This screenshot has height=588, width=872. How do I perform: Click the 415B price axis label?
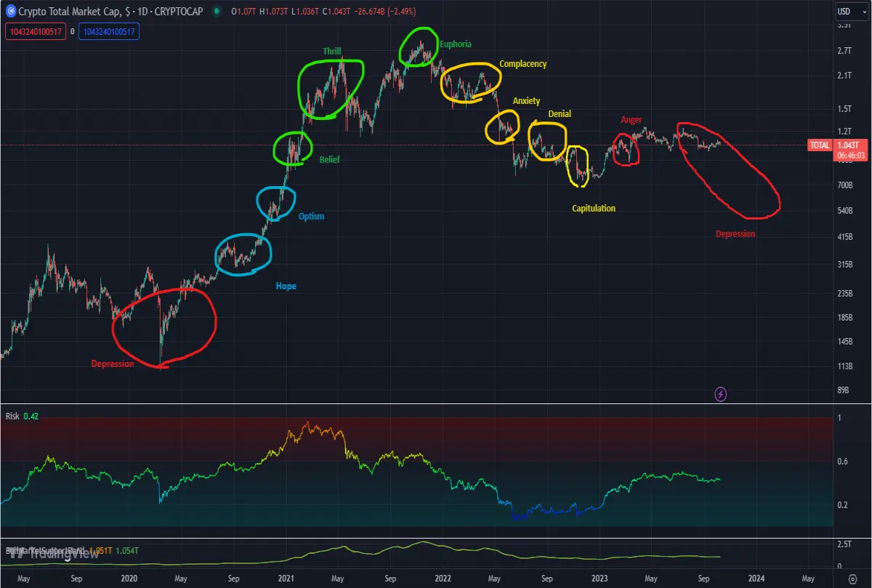pyautogui.click(x=845, y=237)
